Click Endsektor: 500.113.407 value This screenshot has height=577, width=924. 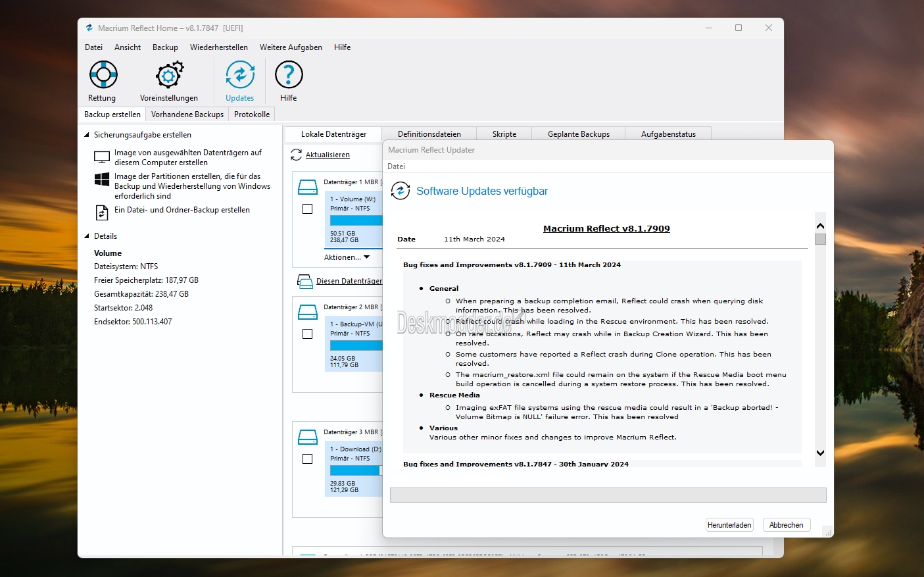click(x=133, y=322)
